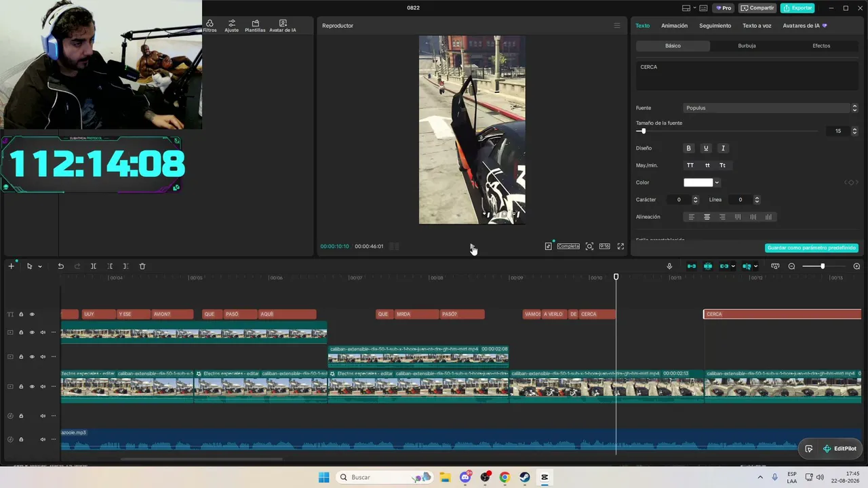Open the selection tool dropdown arrow
868x488 pixels.
40,266
